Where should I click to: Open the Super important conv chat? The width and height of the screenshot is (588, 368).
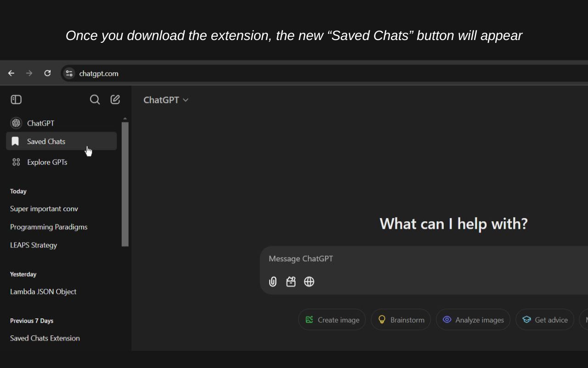[44, 208]
